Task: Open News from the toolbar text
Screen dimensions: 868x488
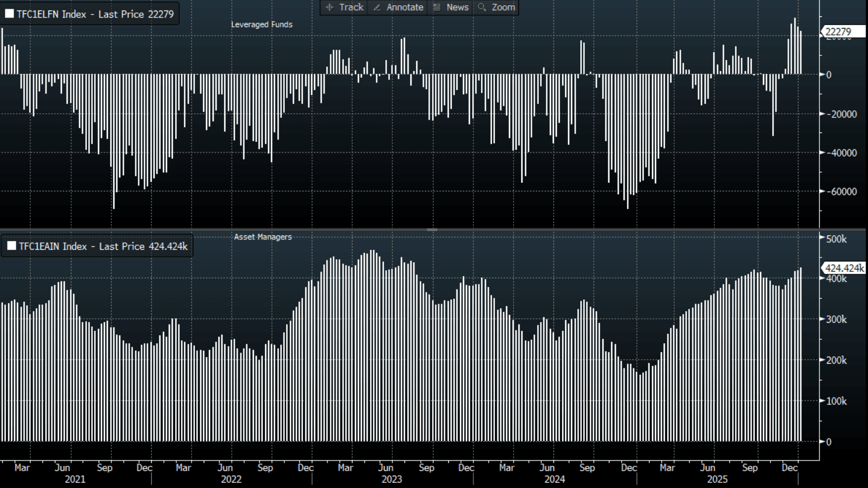Action: coord(457,8)
